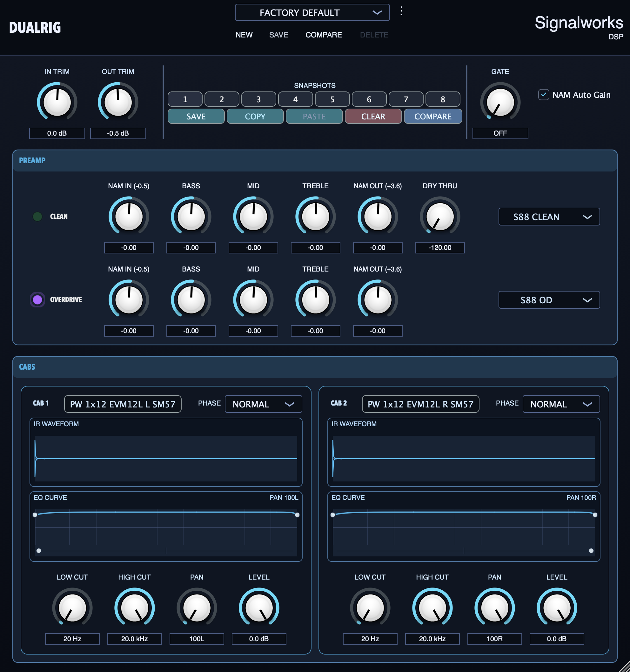Click the Clean NAM IN knob
The width and height of the screenshot is (630, 672).
pyautogui.click(x=129, y=216)
